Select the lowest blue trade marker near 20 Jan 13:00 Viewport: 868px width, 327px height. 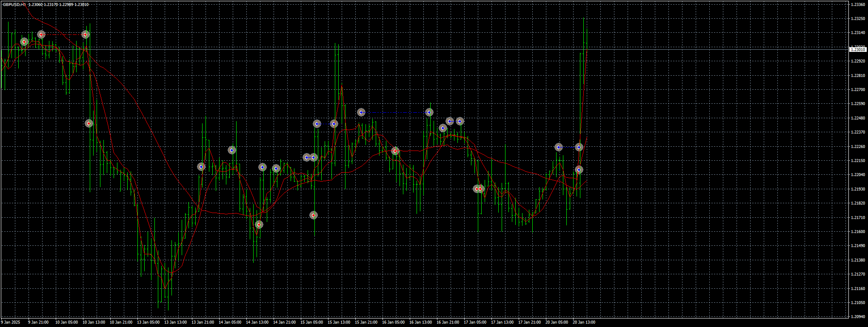point(579,170)
